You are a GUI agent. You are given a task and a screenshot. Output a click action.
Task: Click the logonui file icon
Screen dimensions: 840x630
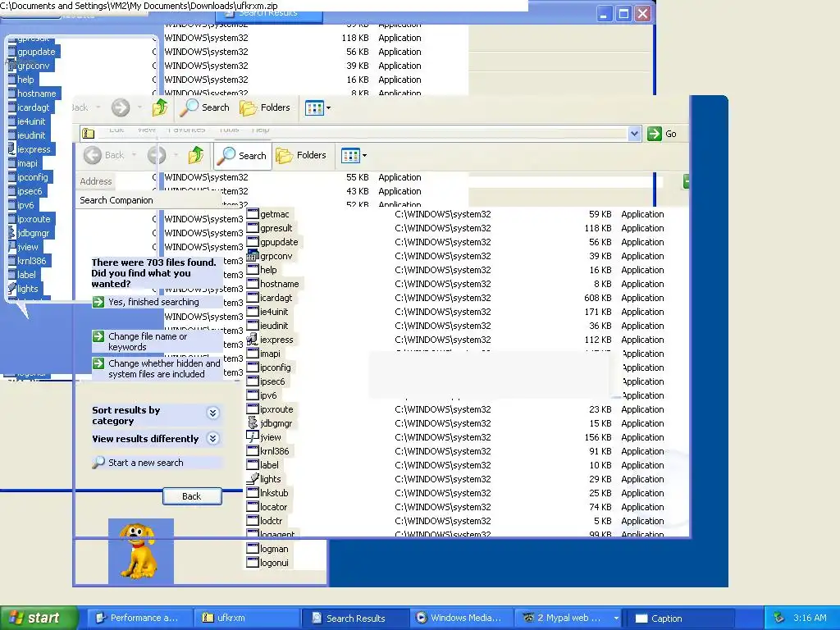point(253,563)
